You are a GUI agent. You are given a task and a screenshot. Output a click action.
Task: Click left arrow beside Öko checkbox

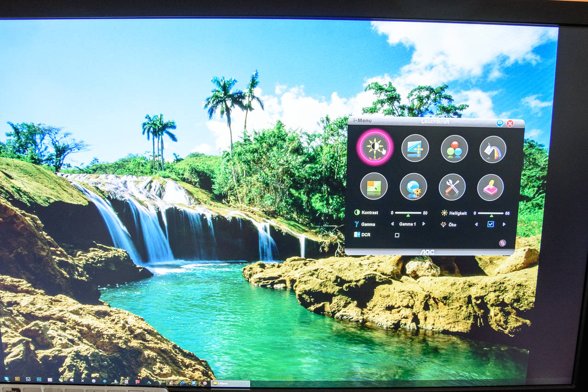(x=476, y=224)
